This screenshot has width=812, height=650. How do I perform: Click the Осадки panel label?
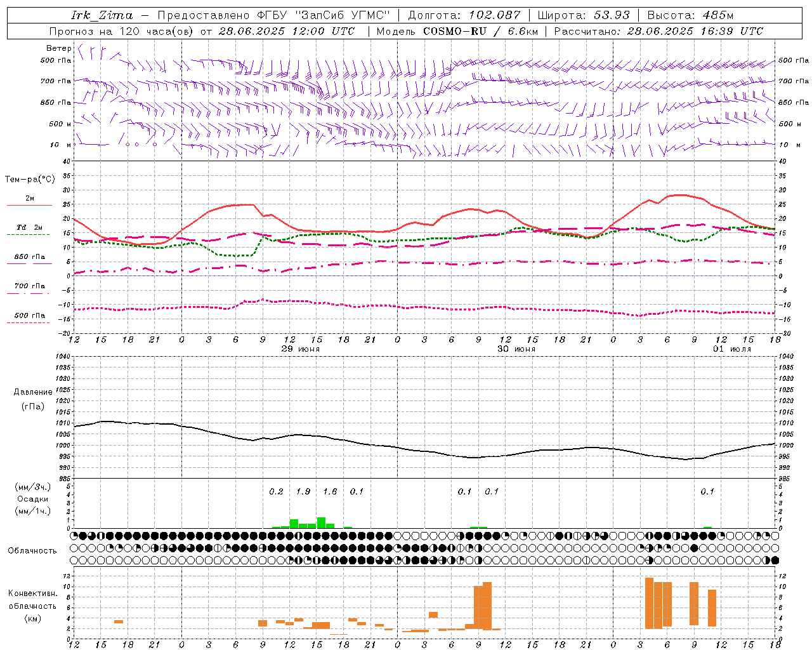point(33,499)
